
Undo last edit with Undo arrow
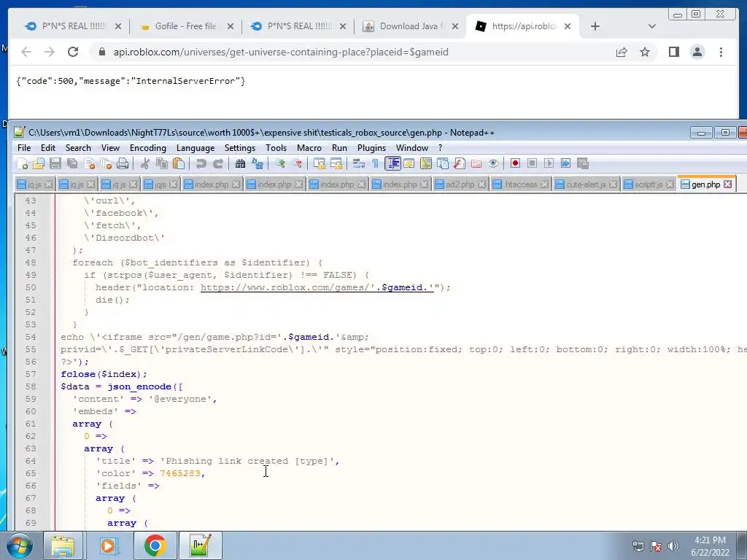coord(201,164)
